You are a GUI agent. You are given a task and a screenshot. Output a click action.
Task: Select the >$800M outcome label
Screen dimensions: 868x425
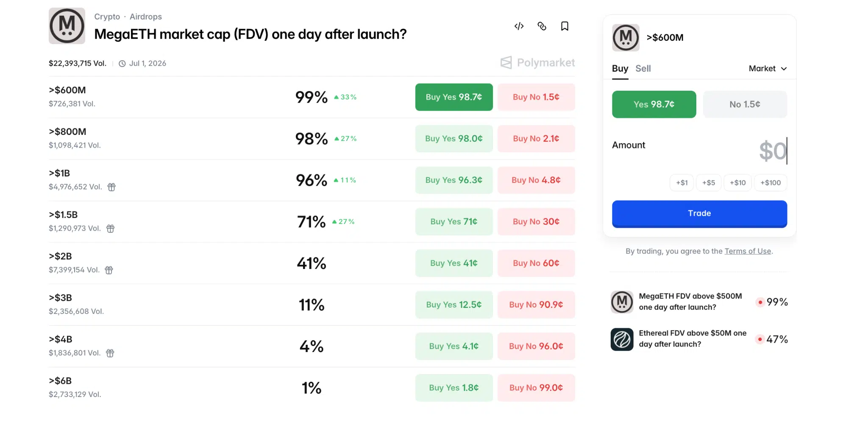67,131
